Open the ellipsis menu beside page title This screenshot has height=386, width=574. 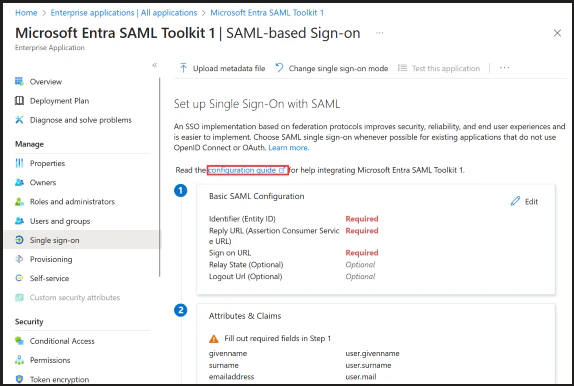380,33
